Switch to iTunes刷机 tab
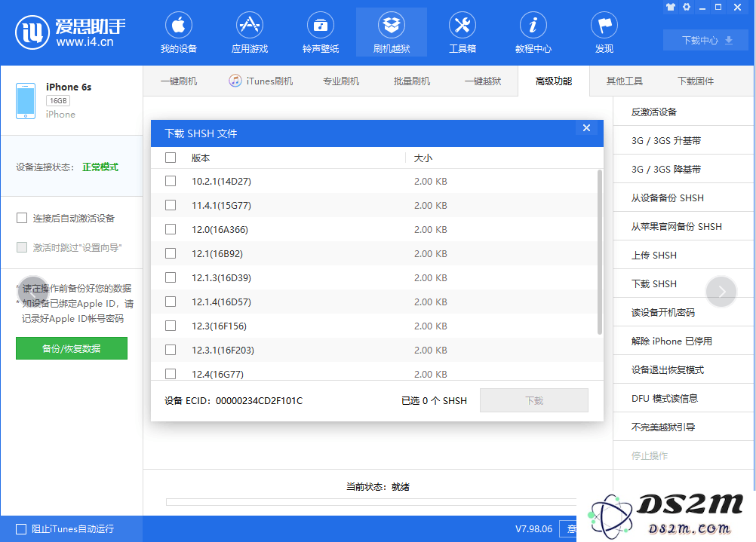 (261, 81)
